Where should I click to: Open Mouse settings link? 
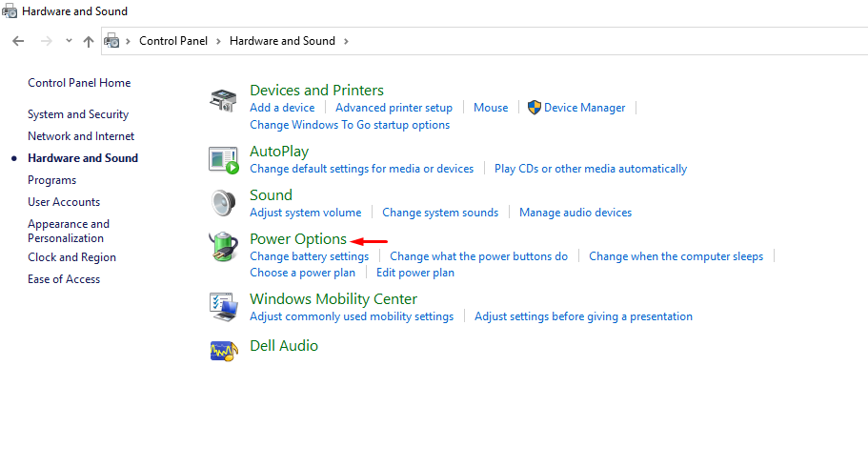coord(491,108)
